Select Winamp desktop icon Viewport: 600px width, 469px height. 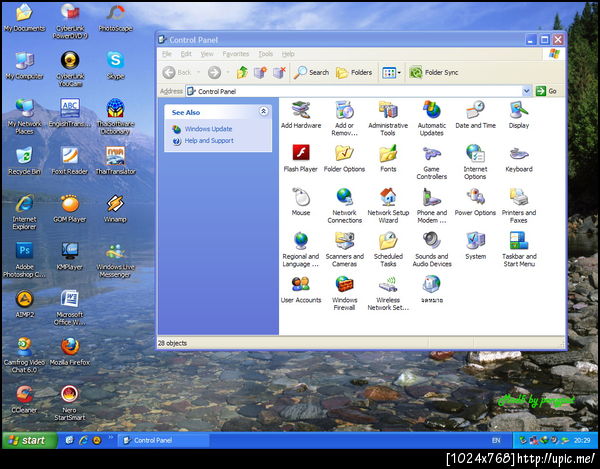click(x=115, y=208)
